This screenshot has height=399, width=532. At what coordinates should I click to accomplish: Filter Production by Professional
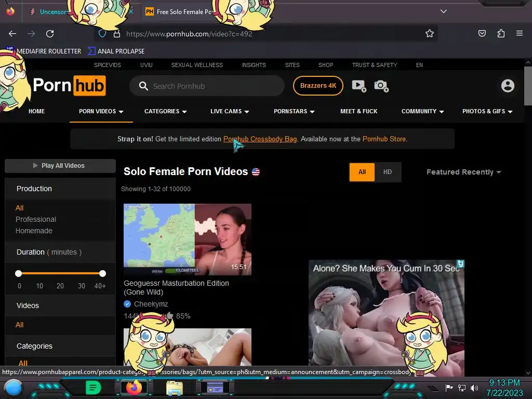(36, 219)
